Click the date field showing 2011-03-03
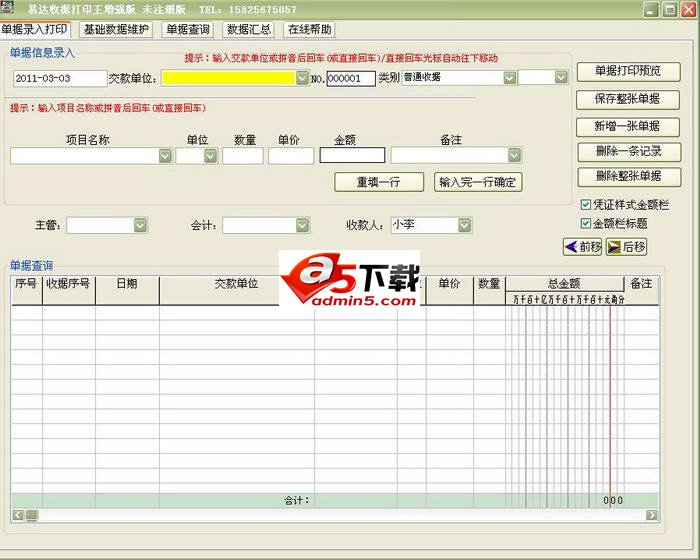700x560 pixels. 60,79
